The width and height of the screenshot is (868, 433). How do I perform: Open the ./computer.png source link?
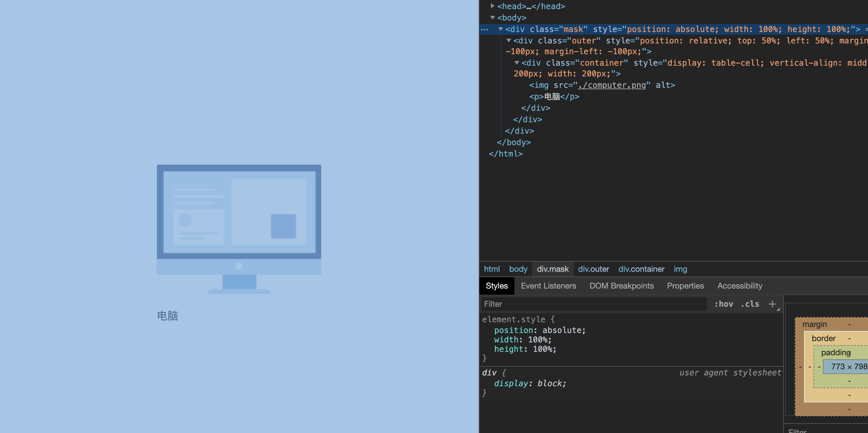click(611, 85)
